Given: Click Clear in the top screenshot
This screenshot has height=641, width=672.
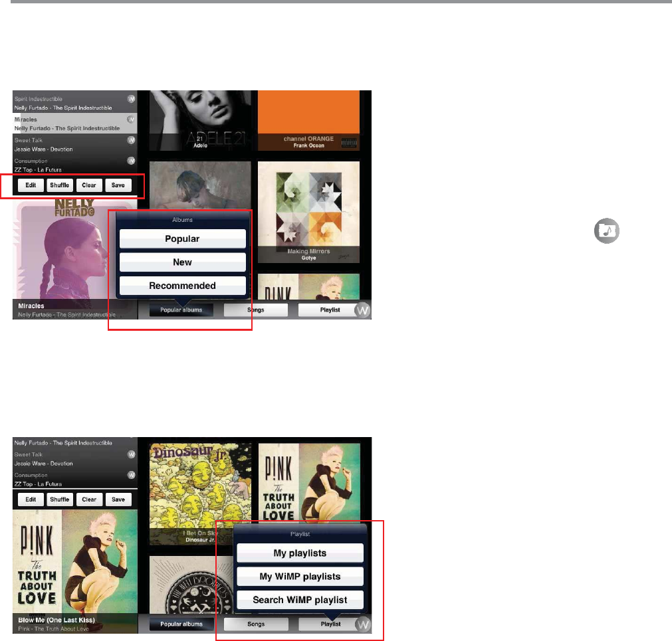Looking at the screenshot, I should click(x=88, y=185).
